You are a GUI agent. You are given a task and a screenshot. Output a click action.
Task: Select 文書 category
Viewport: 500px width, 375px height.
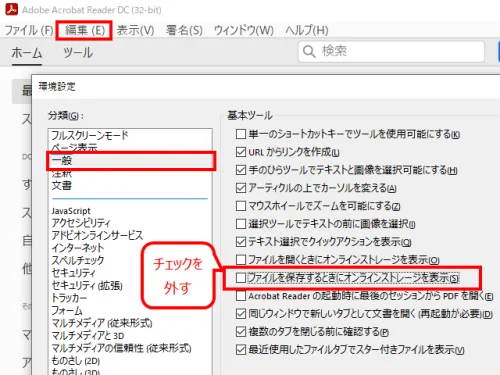62,185
